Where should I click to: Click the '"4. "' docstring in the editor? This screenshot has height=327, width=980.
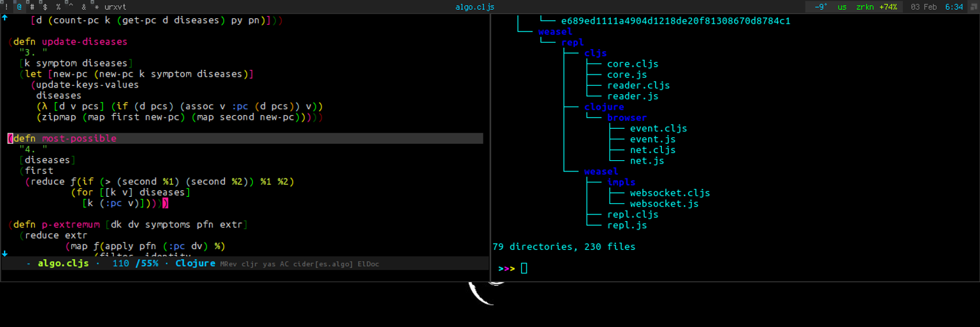click(33, 149)
